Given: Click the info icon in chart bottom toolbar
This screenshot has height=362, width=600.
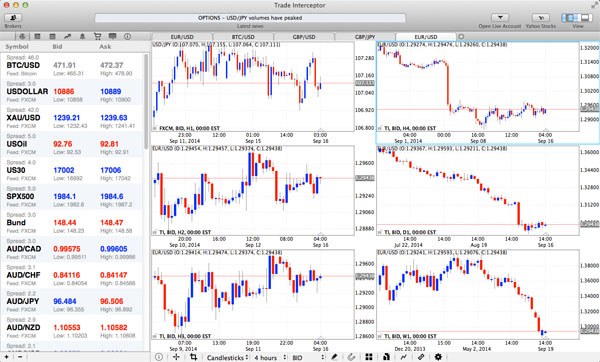Looking at the screenshot, I should pos(158,357).
